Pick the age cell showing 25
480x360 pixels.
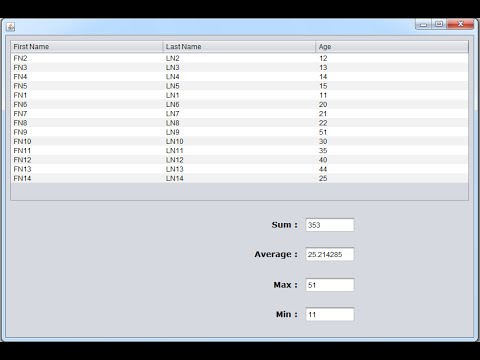point(392,178)
